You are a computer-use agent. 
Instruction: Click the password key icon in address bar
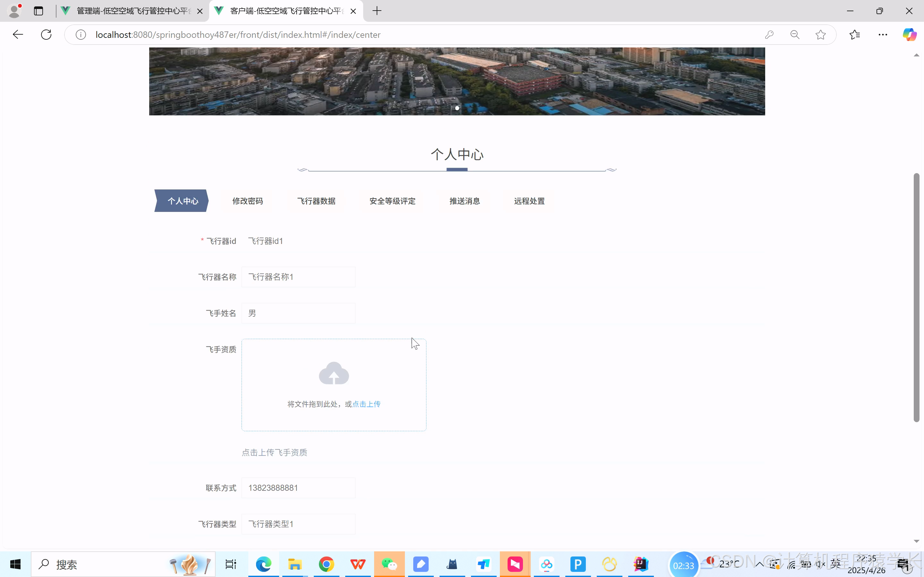(x=769, y=34)
